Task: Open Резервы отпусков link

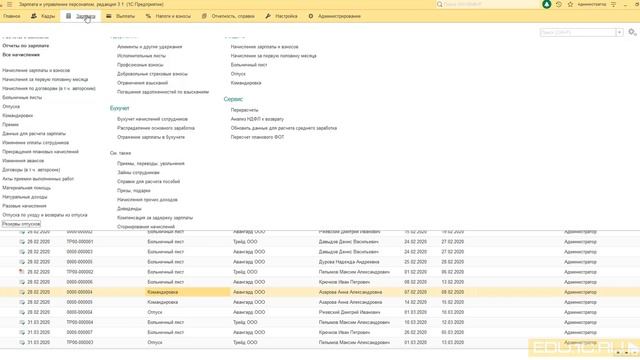Action: click(x=21, y=224)
